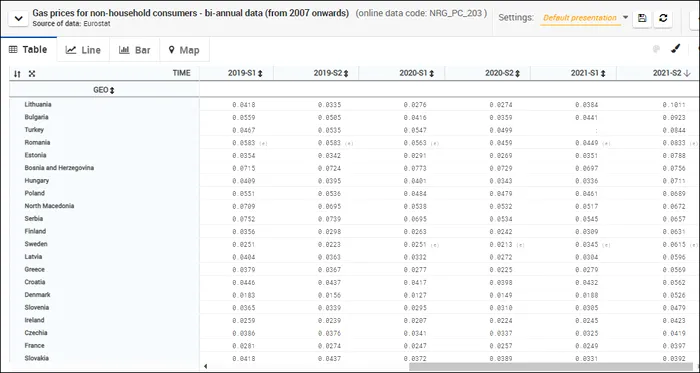Refresh the data with the reload icon
The image size is (700, 373).
pos(663,18)
